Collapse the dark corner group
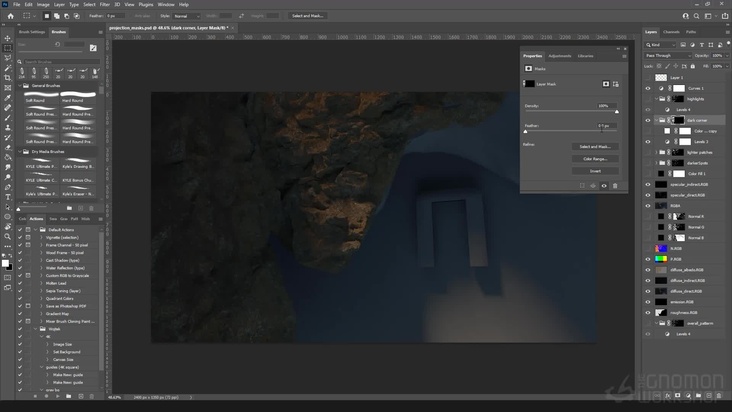The width and height of the screenshot is (732, 412). coord(656,120)
